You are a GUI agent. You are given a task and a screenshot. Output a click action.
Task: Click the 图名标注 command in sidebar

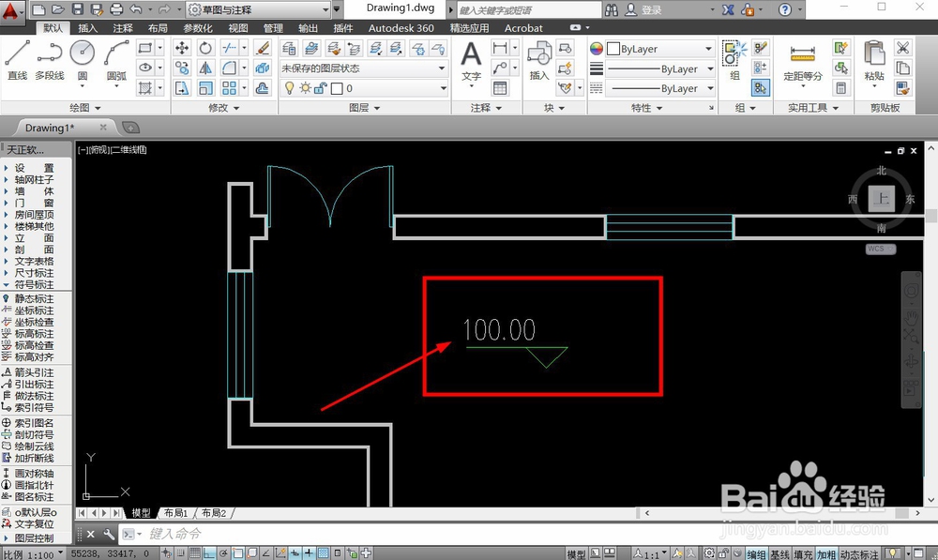28,497
